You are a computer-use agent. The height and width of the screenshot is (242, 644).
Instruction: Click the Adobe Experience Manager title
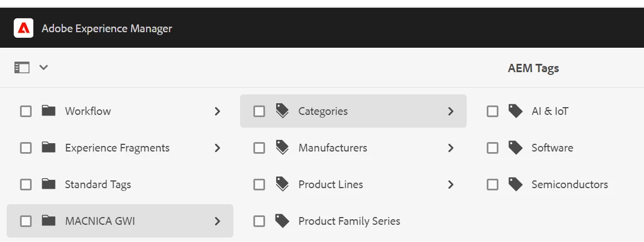(107, 28)
